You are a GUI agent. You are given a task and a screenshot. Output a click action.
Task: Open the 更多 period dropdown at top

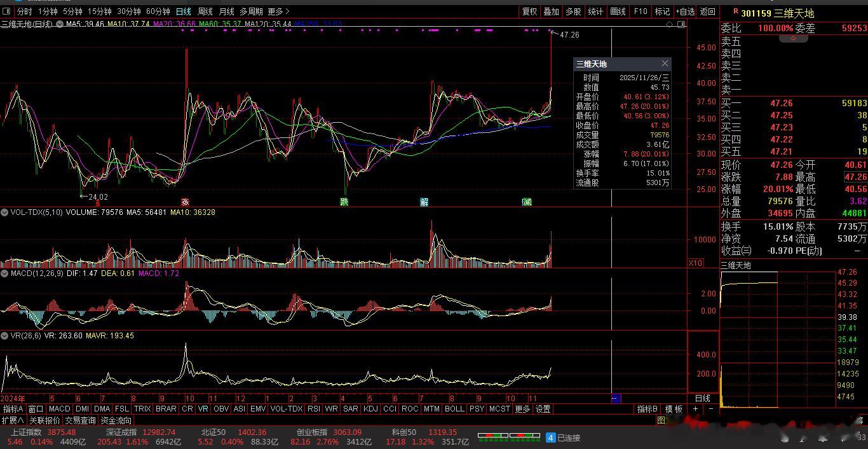click(x=278, y=11)
